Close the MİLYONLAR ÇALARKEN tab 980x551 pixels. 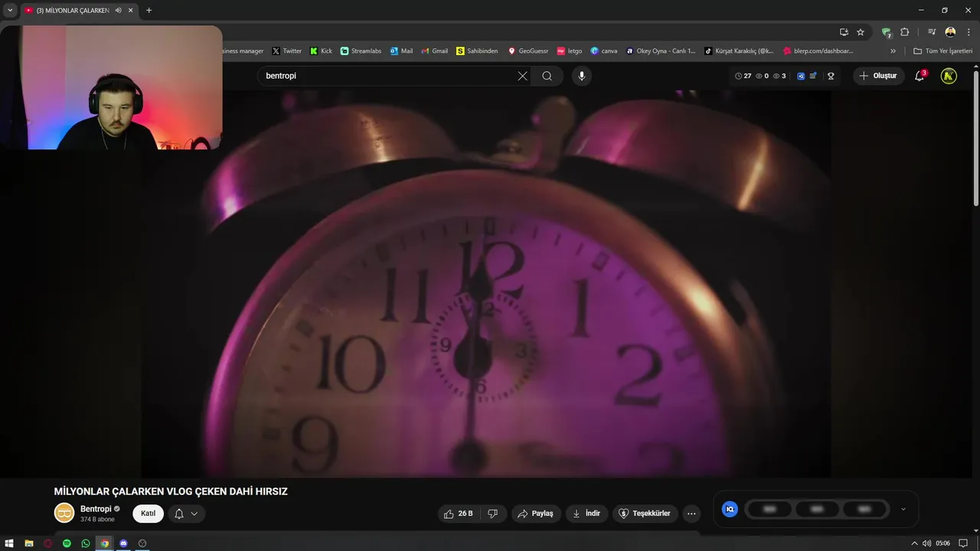coord(131,11)
